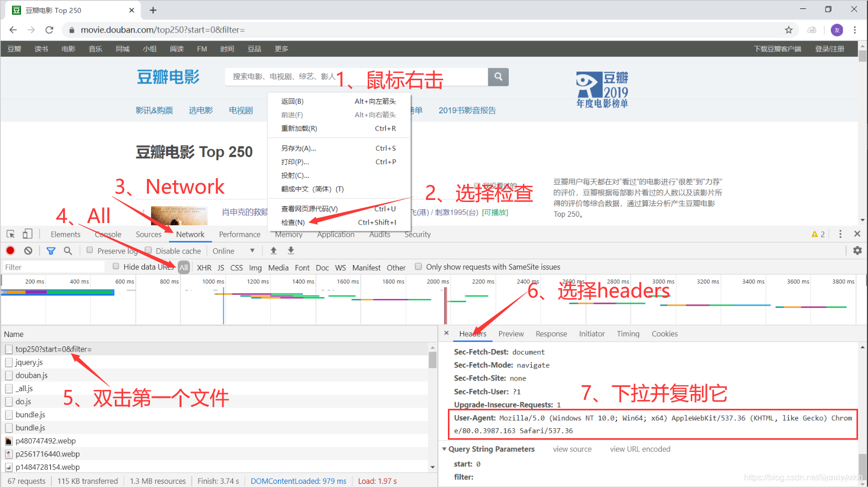The image size is (868, 487).
Task: Export HAR with download arrow
Action: pos(291,251)
